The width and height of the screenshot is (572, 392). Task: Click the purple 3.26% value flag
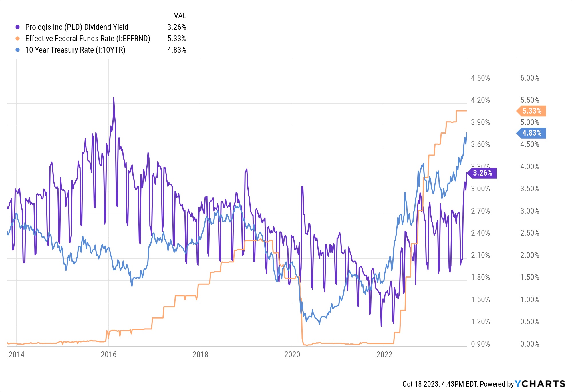pos(482,173)
